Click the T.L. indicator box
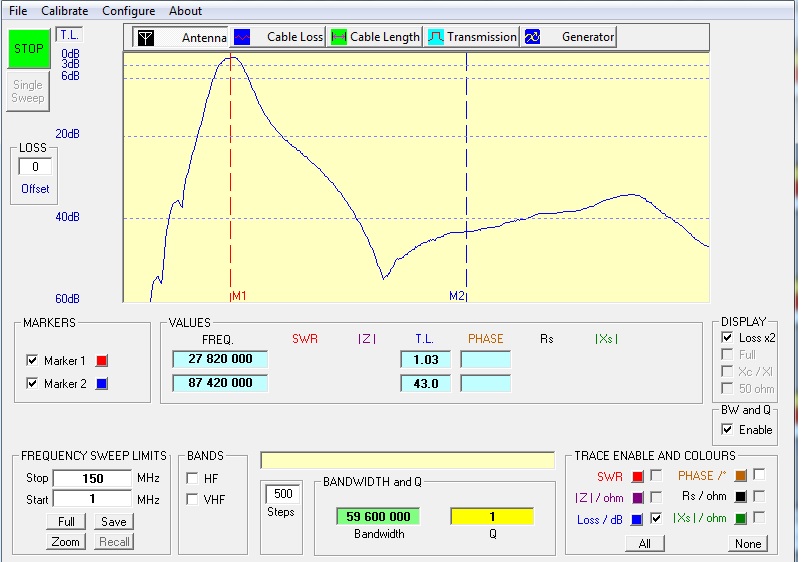The height and width of the screenshot is (562, 801). tap(69, 35)
